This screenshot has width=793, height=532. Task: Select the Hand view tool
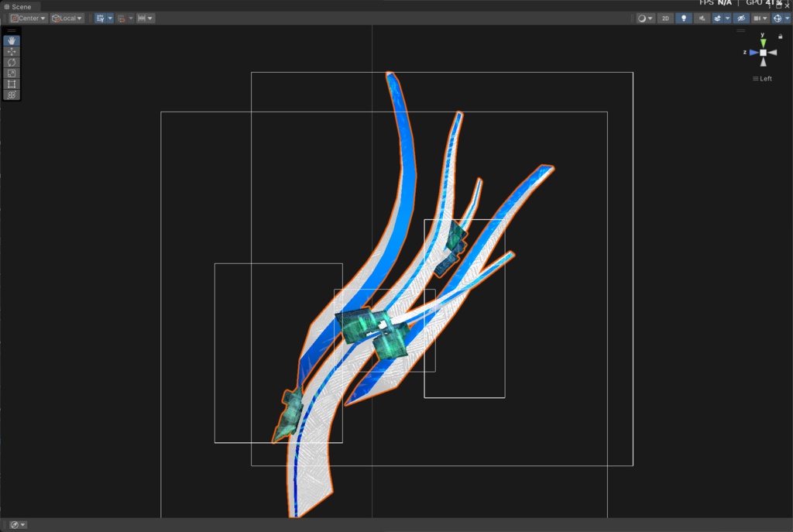pos(12,40)
